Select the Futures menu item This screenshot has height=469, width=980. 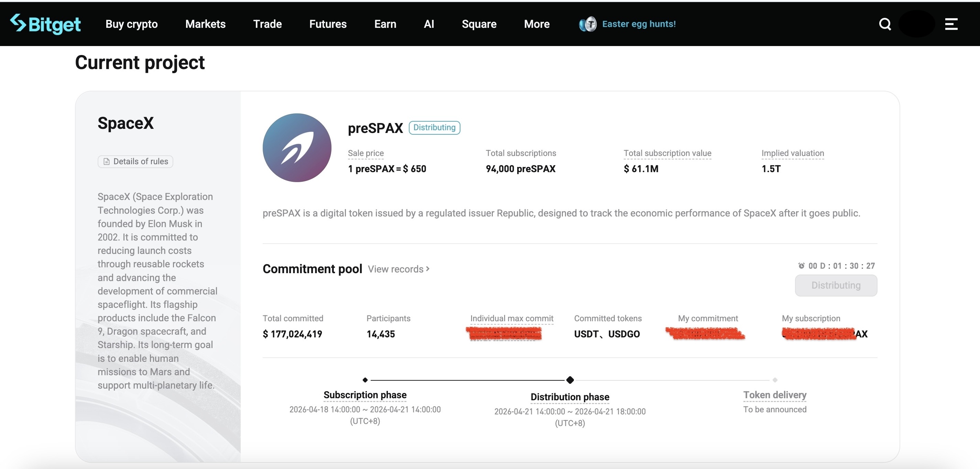(x=328, y=24)
